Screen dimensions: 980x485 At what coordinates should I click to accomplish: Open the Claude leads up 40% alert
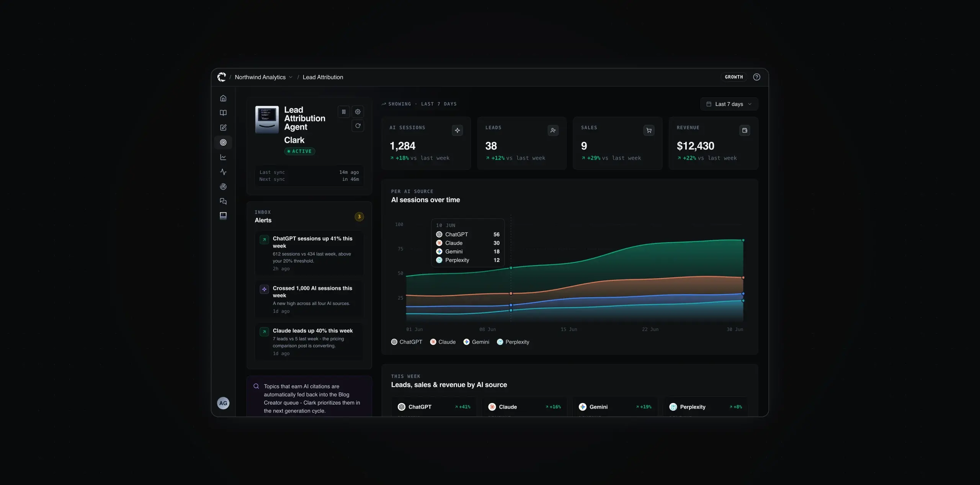click(x=309, y=341)
